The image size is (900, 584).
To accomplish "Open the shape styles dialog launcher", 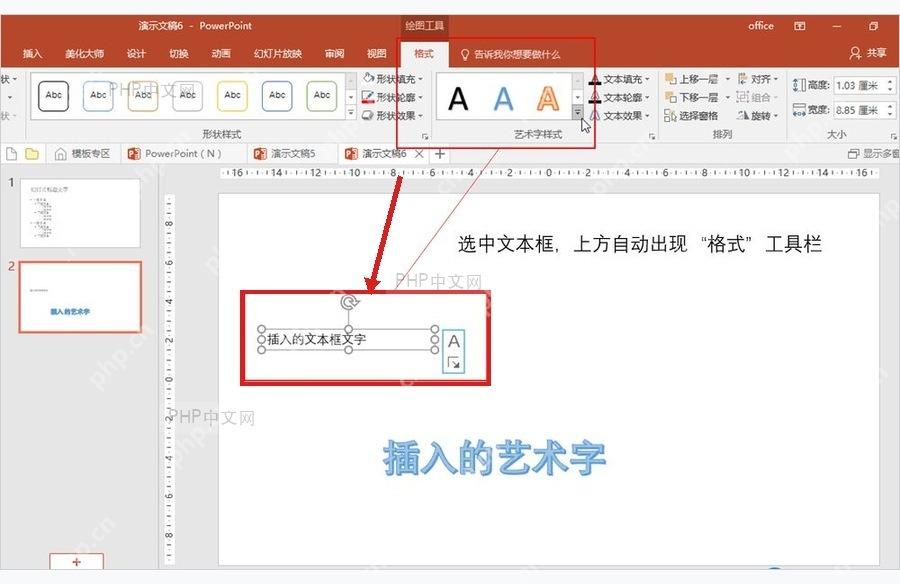I will click(425, 136).
